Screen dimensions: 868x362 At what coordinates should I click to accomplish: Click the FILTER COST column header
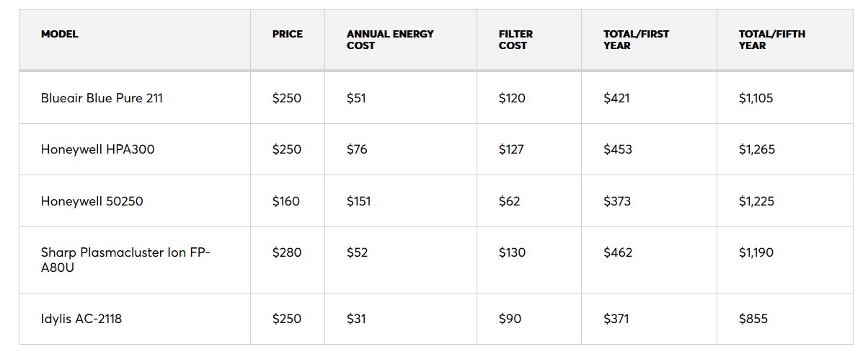point(514,40)
